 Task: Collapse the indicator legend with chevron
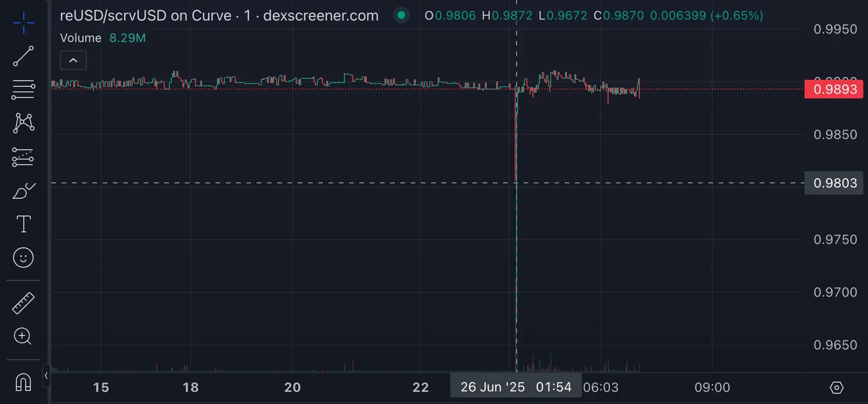(x=73, y=60)
